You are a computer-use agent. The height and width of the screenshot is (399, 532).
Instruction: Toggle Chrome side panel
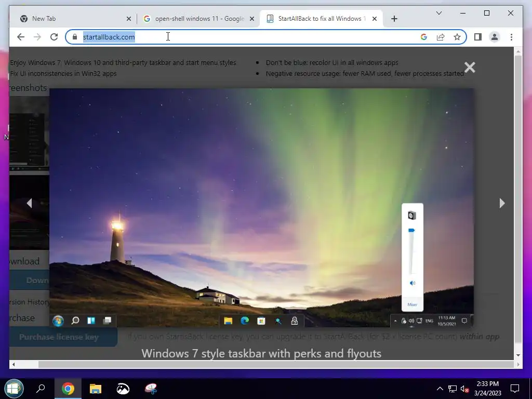(x=478, y=37)
